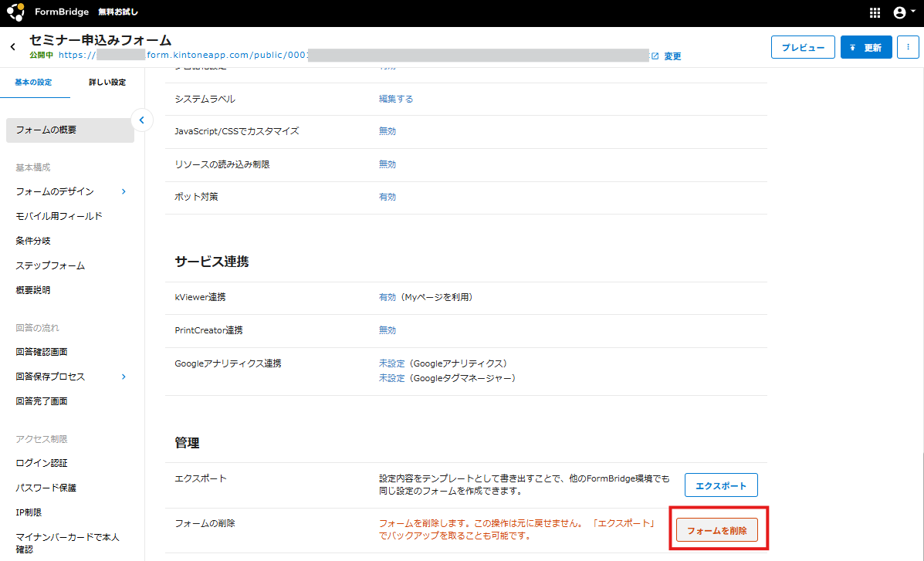This screenshot has width=924, height=561.
Task: Expand the 回答保存プロセス submenu
Action: [x=124, y=377]
